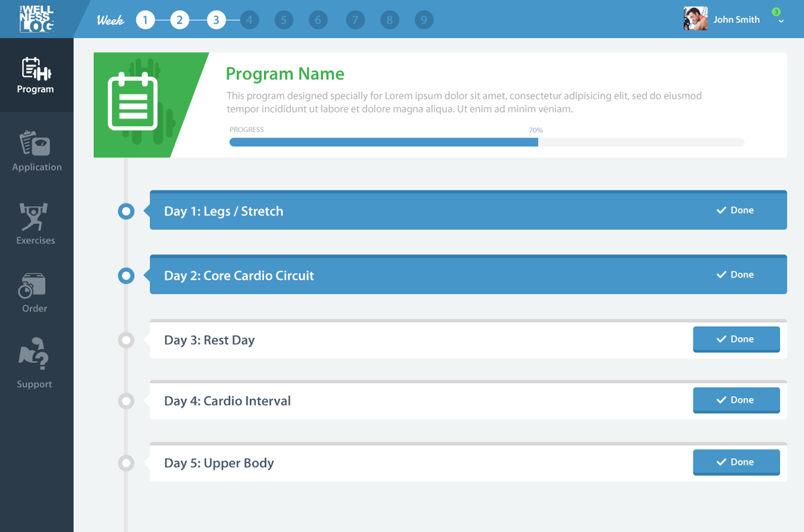804x532 pixels.
Task: Open the Day 4 Cardio Interval entry
Action: (x=402, y=401)
